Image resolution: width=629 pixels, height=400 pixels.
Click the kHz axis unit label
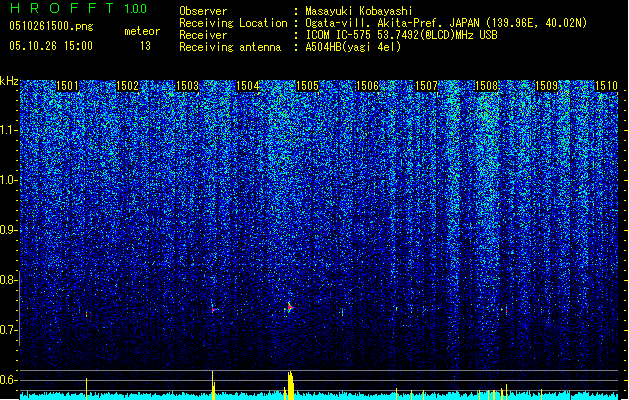pyautogui.click(x=9, y=81)
